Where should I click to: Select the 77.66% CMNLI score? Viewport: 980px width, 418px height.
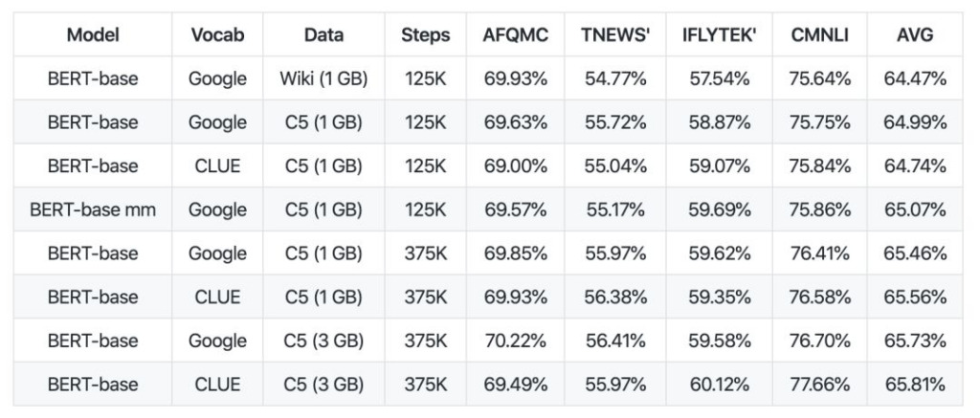[x=821, y=385]
